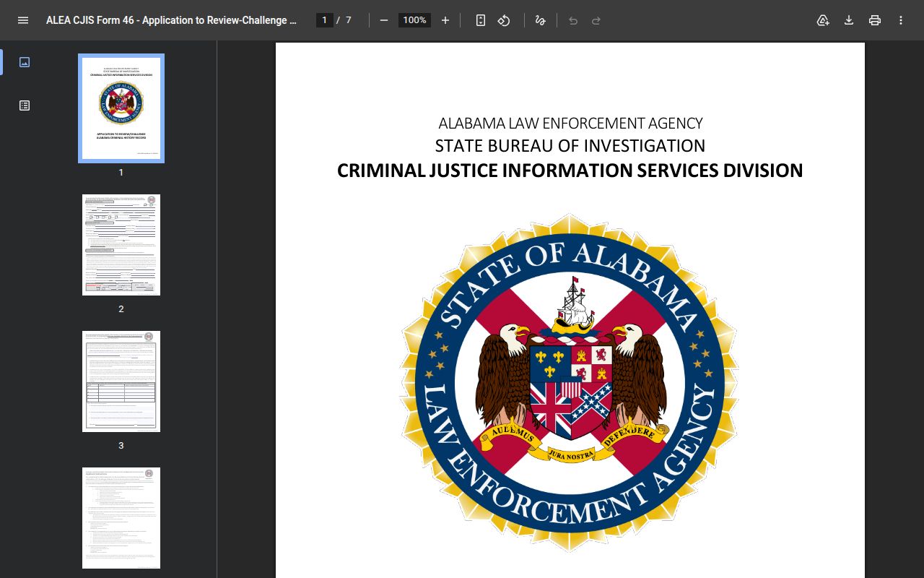Click the undo arrow
The width and height of the screenshot is (924, 578).
pyautogui.click(x=573, y=20)
